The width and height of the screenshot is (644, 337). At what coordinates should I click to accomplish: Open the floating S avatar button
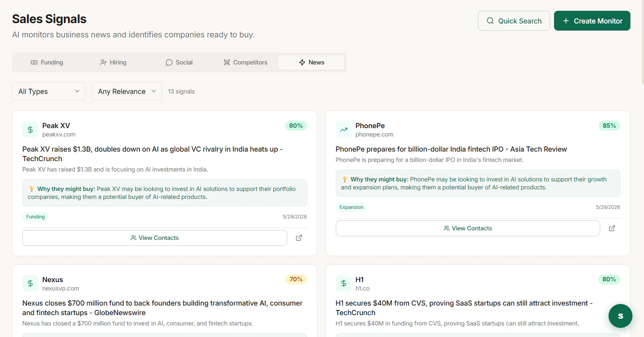tap(620, 316)
